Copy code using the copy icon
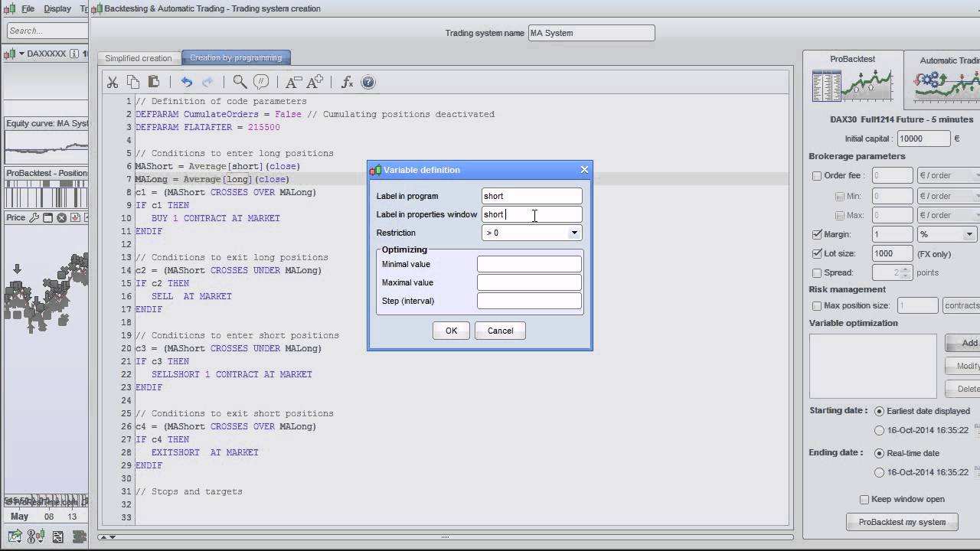The width and height of the screenshot is (980, 551). [x=133, y=82]
